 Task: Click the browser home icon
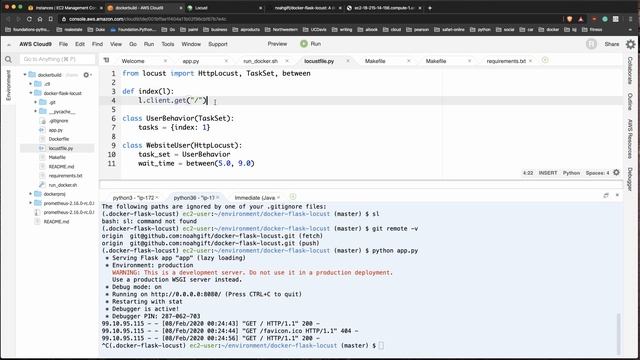pos(40,19)
